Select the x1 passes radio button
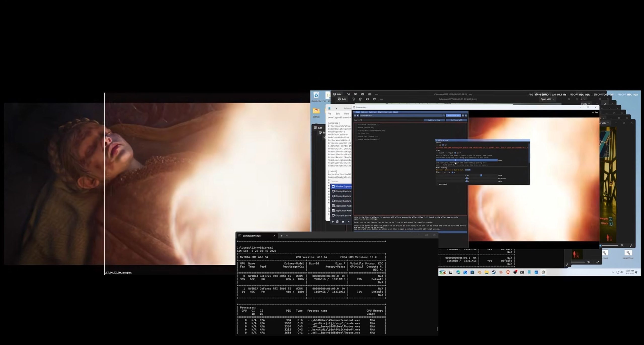This screenshot has height=345, width=644. 437,145
